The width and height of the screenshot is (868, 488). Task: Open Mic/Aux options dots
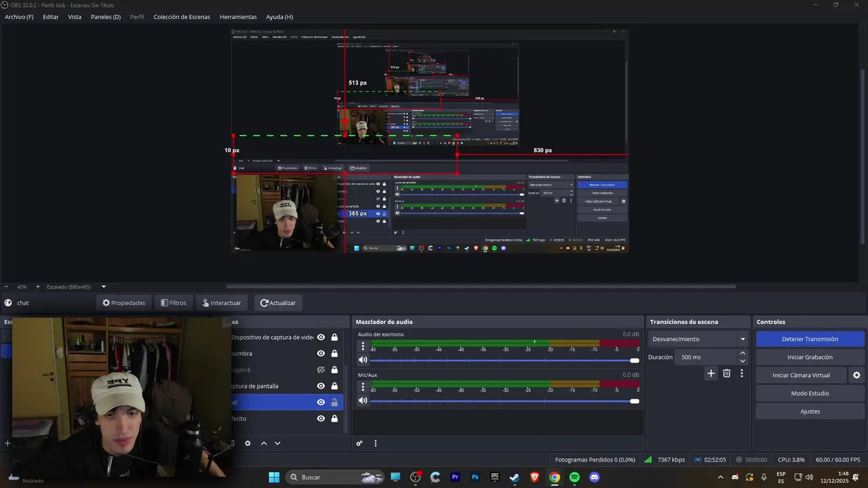[363, 387]
